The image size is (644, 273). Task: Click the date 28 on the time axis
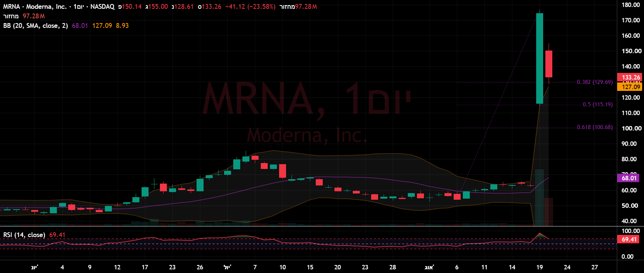[393, 267]
